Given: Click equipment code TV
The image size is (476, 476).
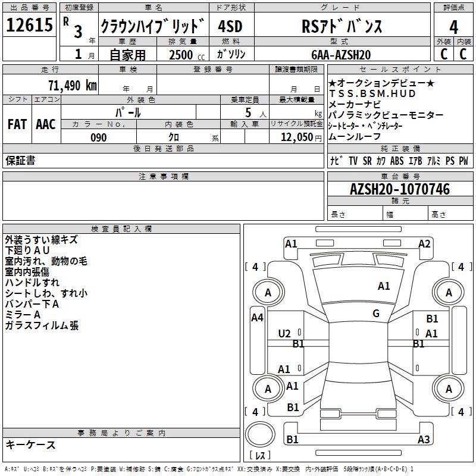Looking at the screenshot, I should click(353, 161).
